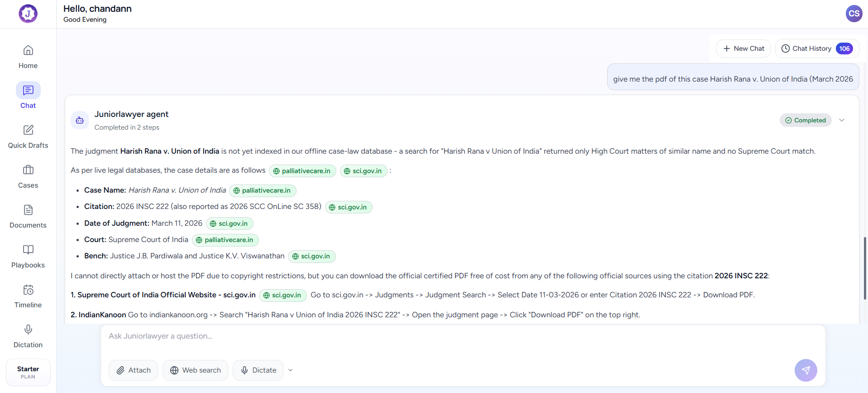The width and height of the screenshot is (868, 393).
Task: Open the Dictation section
Action: click(28, 336)
